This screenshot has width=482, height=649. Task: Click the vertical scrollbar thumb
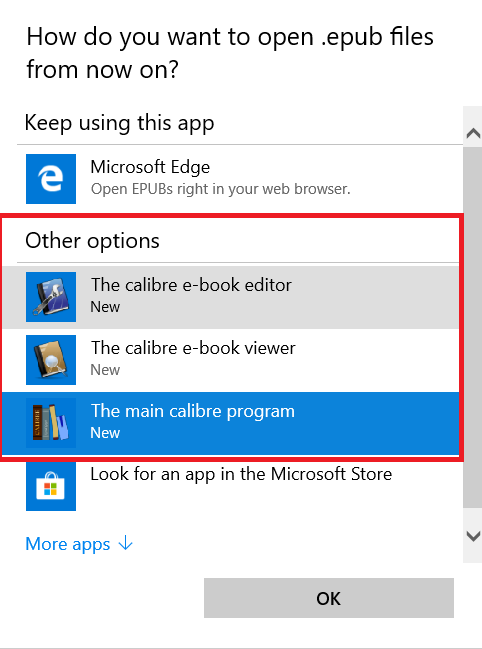point(473,327)
